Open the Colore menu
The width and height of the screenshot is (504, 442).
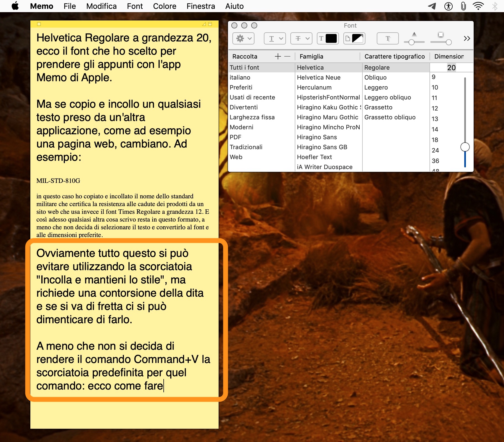coord(165,6)
